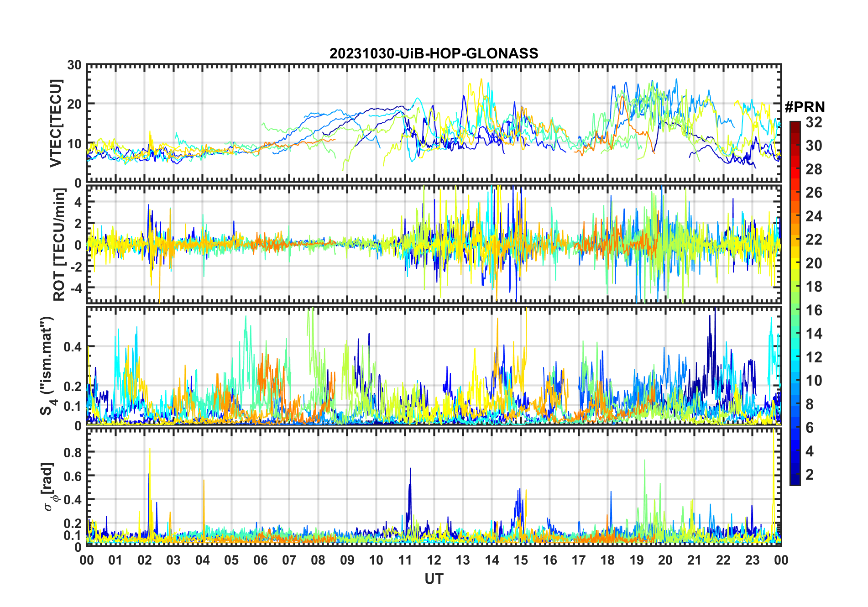Click the 05 tick on the UT axis
Viewport: 868px width, 607px height.
pyautogui.click(x=231, y=560)
